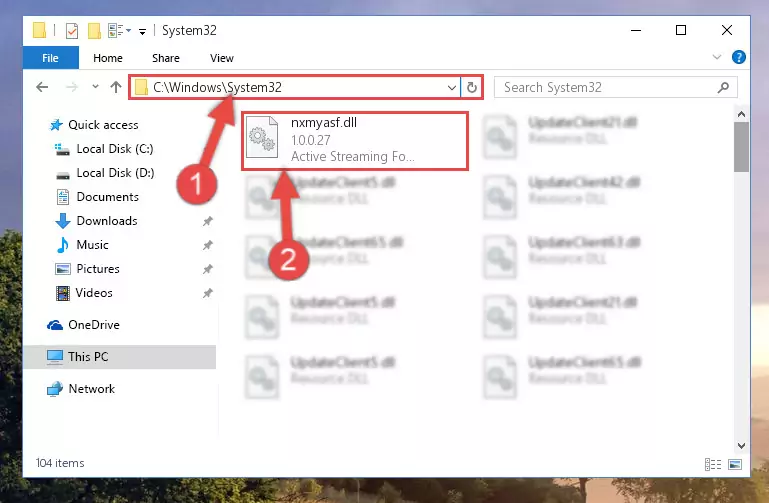Maximize the System32 window
Image resolution: width=769 pixels, height=503 pixels.
click(x=681, y=30)
